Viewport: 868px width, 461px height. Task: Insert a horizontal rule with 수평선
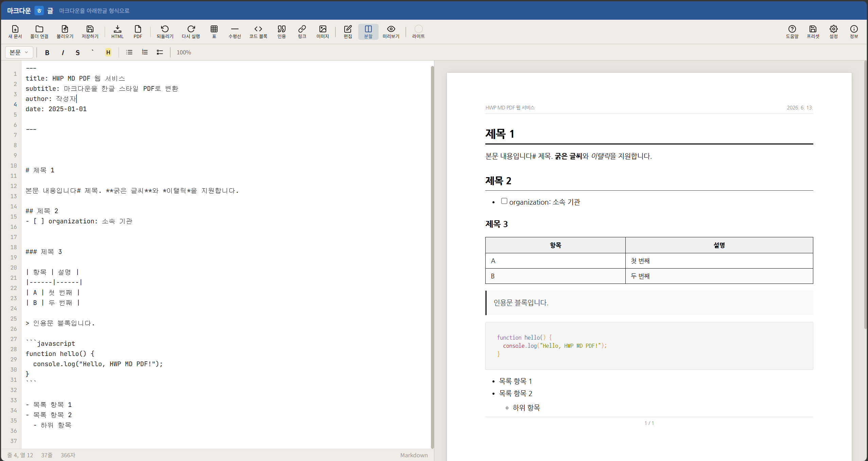235,32
